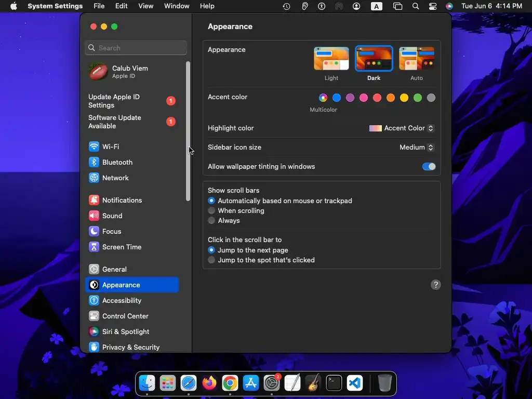The width and height of the screenshot is (532, 399).
Task: Open Update Apple ID Settings notice
Action: pos(131,101)
